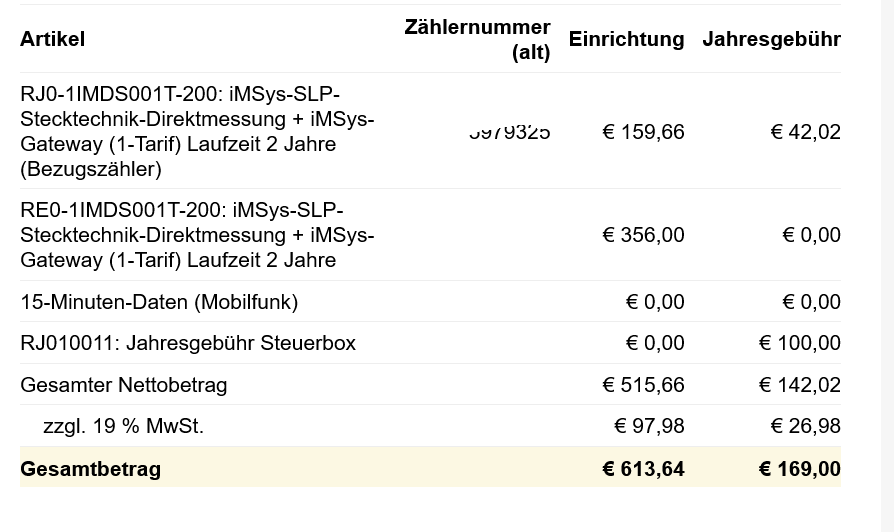Click the € 613,64 total setup amount
The height and width of the screenshot is (532, 894).
642,469
